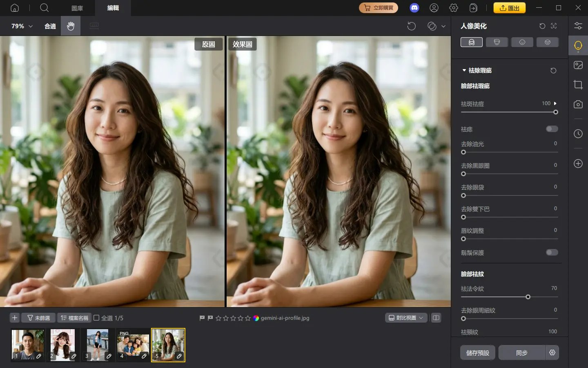Click the yellow 匯出 export button

coord(510,7)
